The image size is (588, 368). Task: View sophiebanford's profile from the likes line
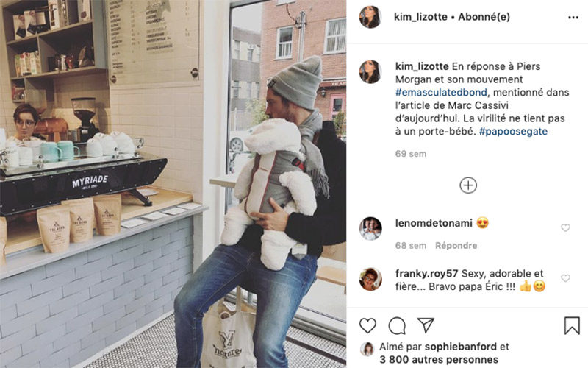[x=461, y=347]
